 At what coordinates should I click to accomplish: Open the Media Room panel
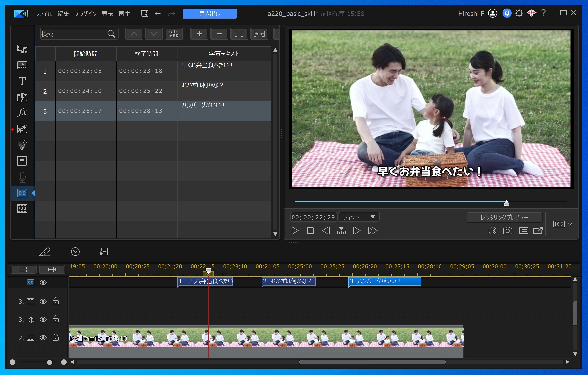pos(22,49)
